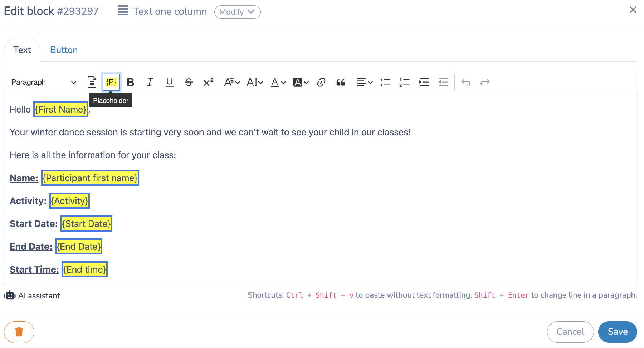Click the 'Name:' label text
The width and height of the screenshot is (644, 348).
click(x=24, y=178)
